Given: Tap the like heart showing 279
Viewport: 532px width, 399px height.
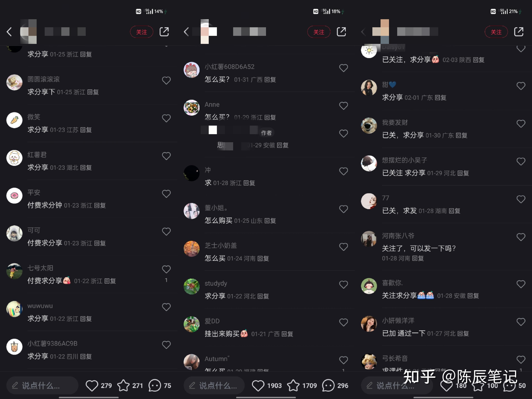Looking at the screenshot, I should click(x=92, y=385).
